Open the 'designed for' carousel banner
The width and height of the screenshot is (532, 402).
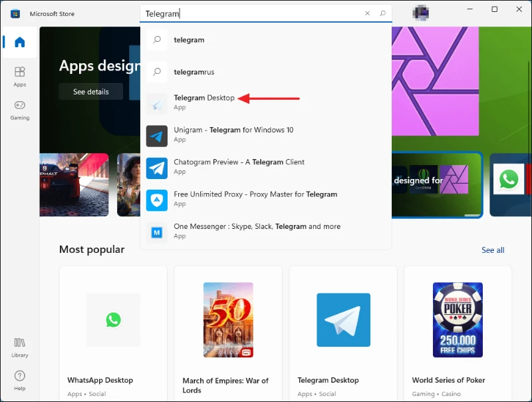[438, 185]
